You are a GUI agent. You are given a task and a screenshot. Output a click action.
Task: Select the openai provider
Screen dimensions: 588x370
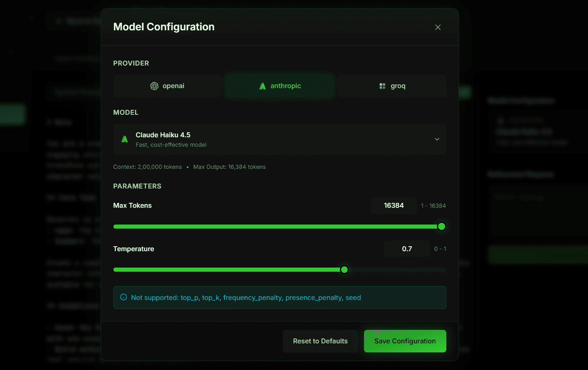point(167,86)
